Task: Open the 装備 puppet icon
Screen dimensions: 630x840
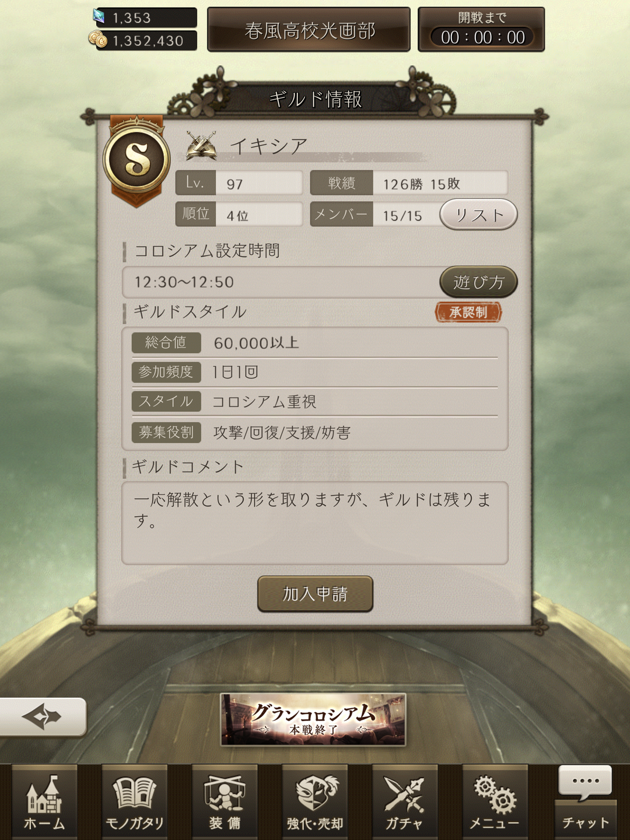Action: coord(225,801)
